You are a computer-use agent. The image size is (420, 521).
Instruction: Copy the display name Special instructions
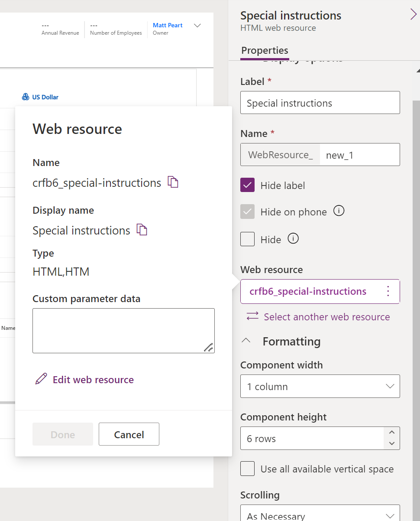(x=142, y=230)
